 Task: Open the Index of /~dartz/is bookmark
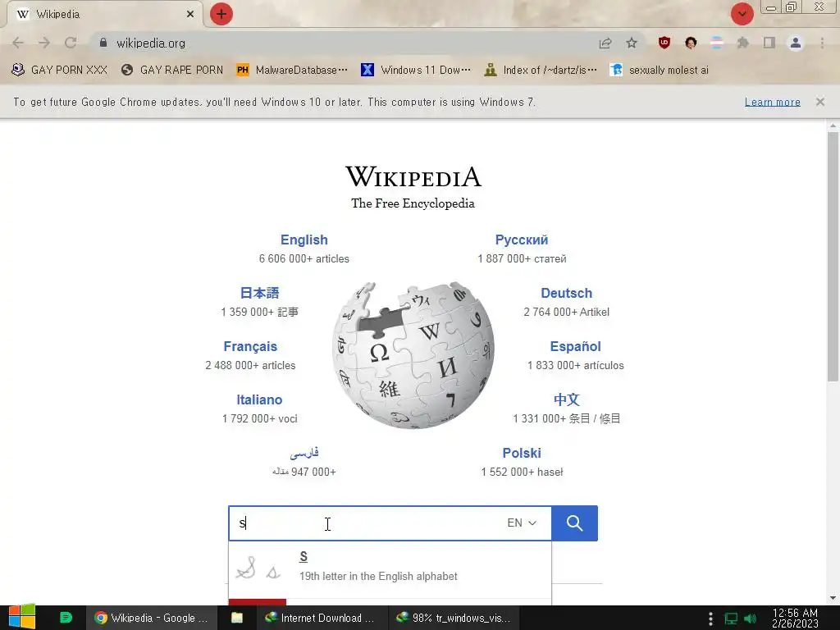[x=541, y=70]
